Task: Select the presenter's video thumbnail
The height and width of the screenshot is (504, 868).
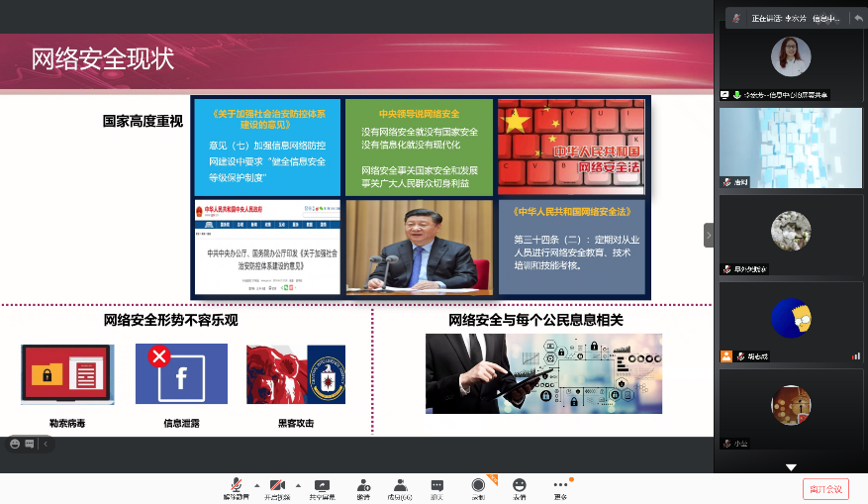Action: click(790, 58)
